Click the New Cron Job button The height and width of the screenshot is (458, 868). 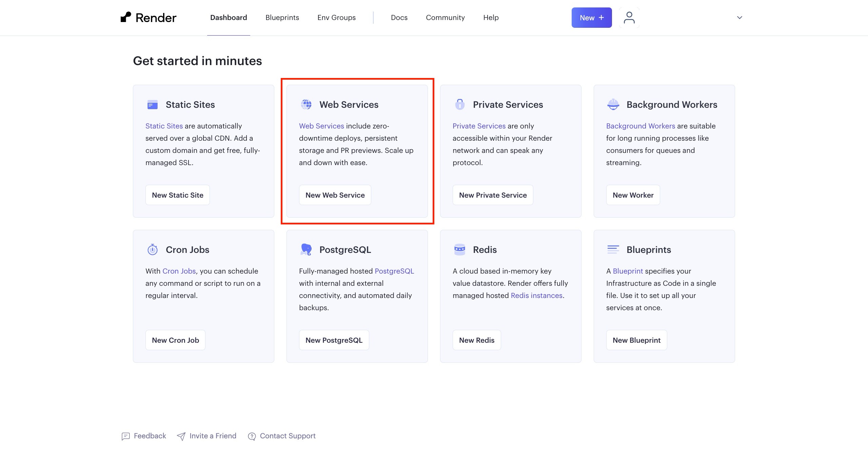coord(175,340)
